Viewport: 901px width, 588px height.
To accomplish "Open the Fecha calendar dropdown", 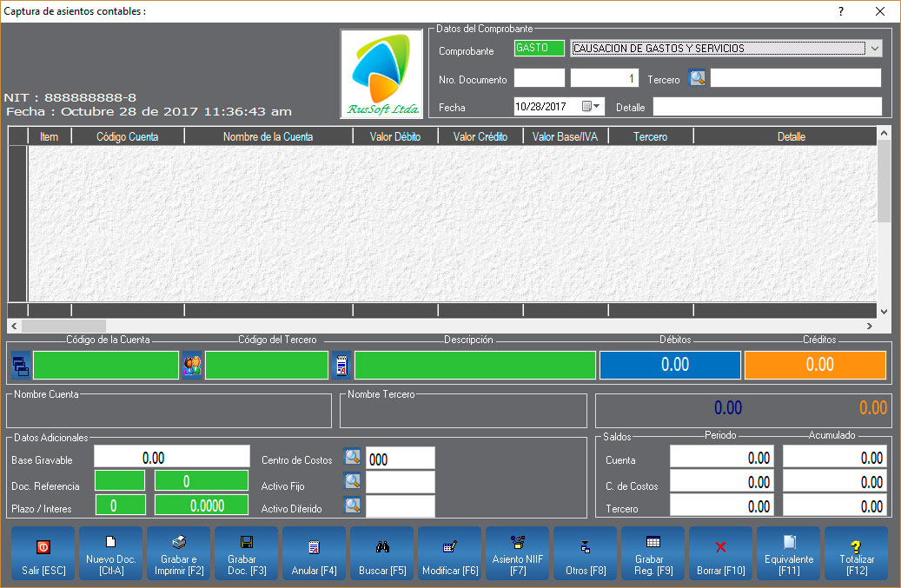I will coord(592,106).
